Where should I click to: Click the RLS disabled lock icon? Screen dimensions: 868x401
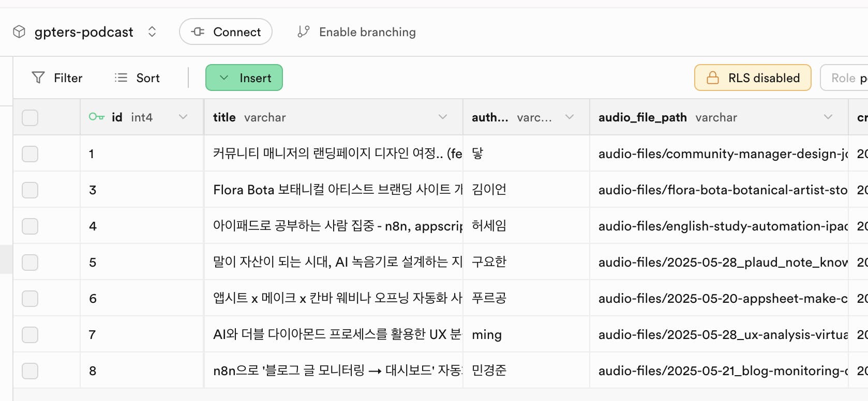tap(713, 78)
